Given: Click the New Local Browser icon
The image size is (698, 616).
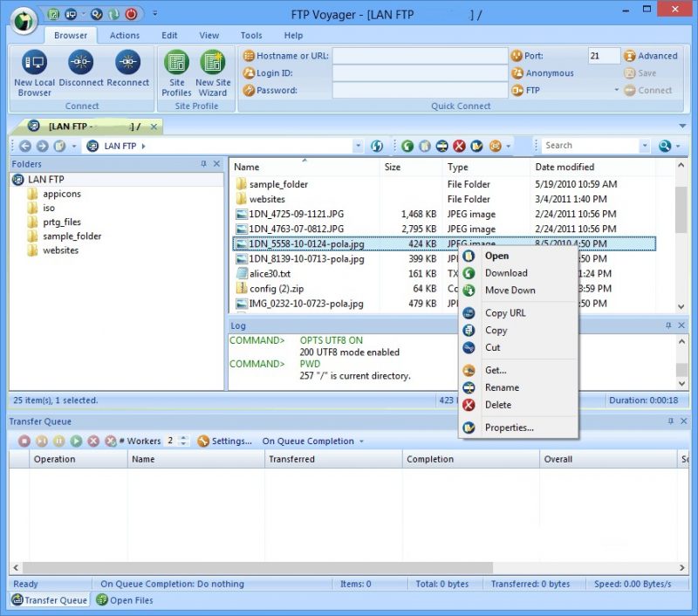Looking at the screenshot, I should point(34,62).
